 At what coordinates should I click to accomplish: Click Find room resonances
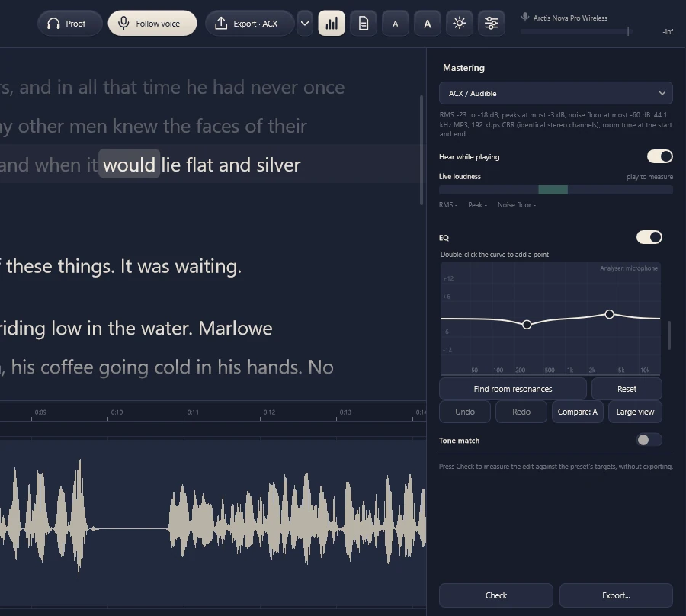click(x=513, y=389)
